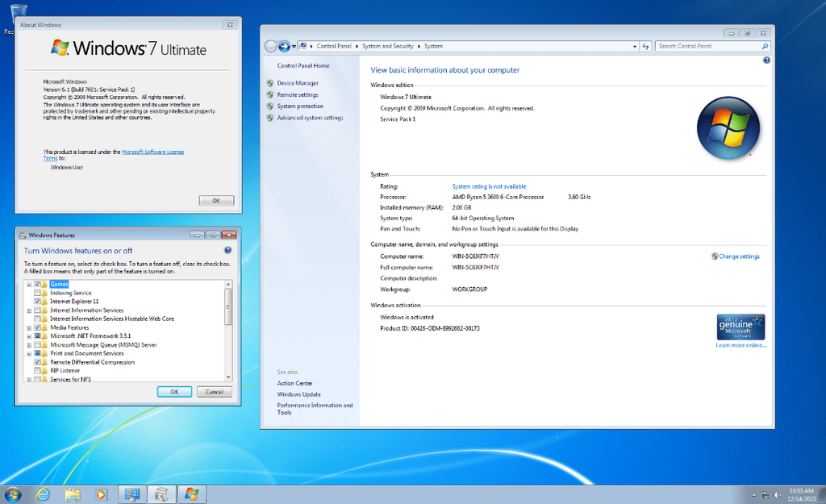Enable the Indexing Service checkbox

pos(37,293)
